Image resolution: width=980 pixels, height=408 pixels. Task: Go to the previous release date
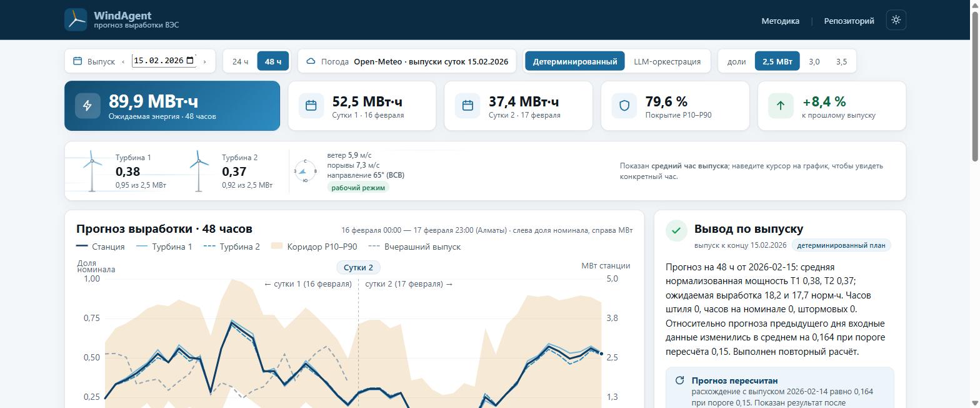click(123, 61)
